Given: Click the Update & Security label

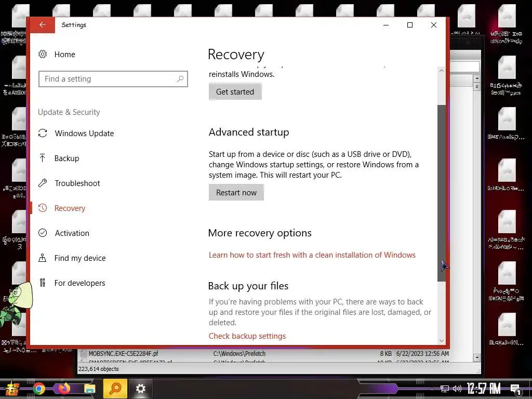Looking at the screenshot, I should pos(69,112).
